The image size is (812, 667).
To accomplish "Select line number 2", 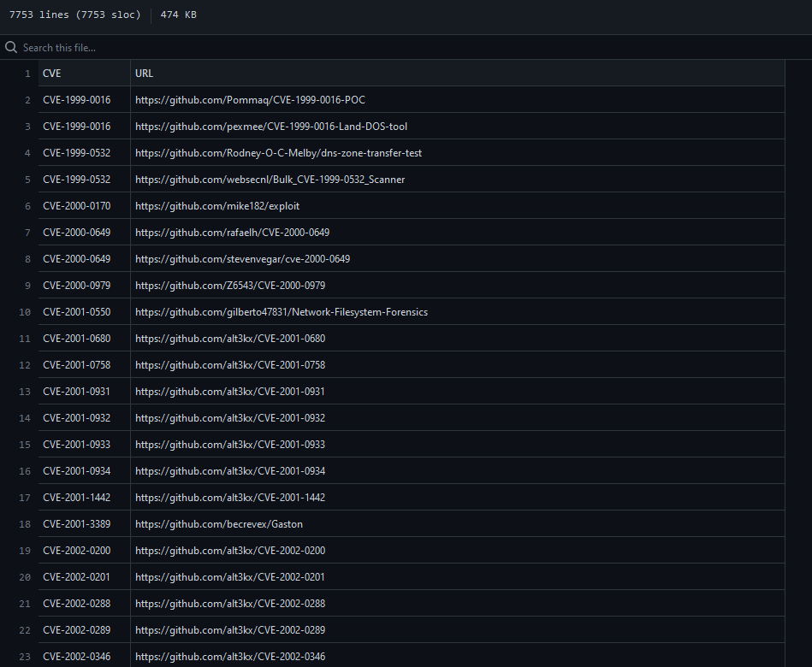I will point(27,100).
